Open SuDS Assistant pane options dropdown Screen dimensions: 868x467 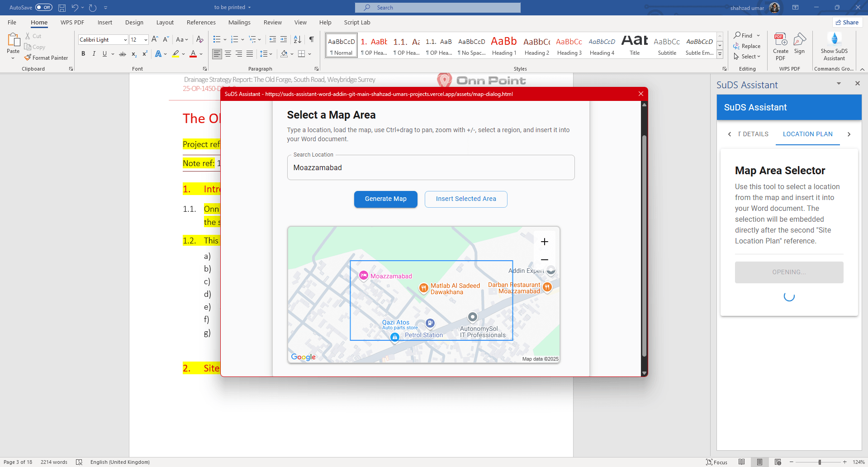tap(839, 83)
